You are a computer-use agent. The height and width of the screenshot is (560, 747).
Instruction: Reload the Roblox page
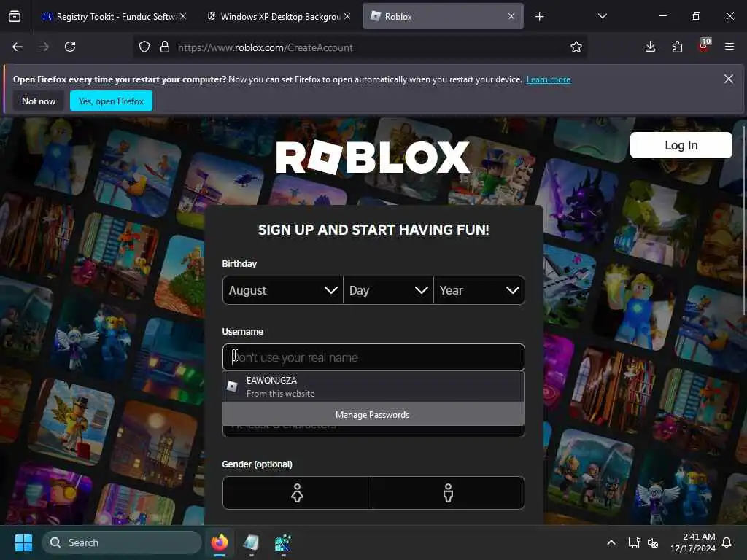click(x=70, y=47)
